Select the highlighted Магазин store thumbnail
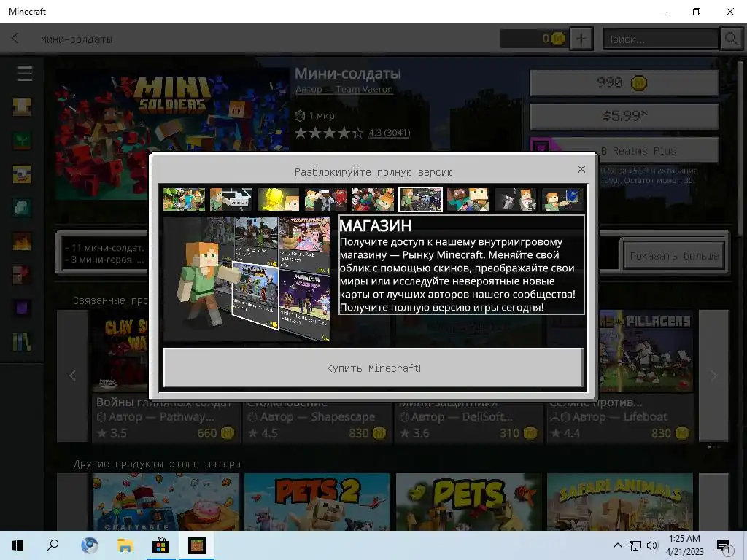 pyautogui.click(x=420, y=199)
